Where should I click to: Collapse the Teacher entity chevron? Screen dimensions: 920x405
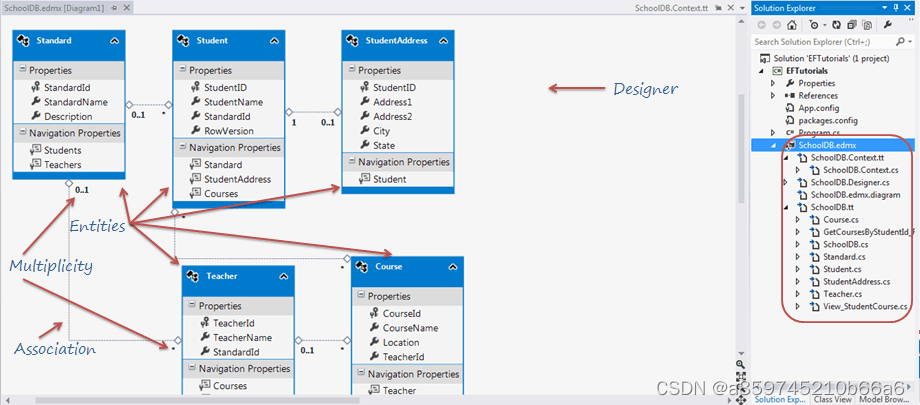click(x=283, y=276)
